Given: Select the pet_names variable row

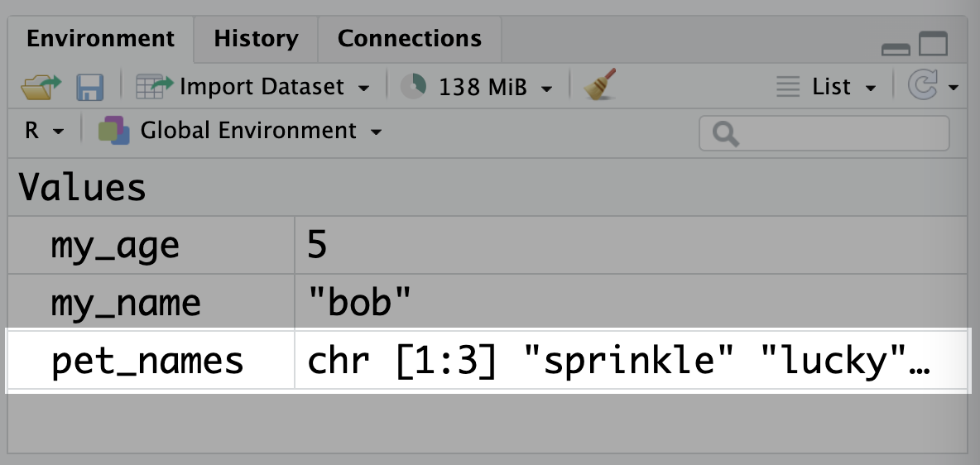Looking at the screenshot, I should (488, 362).
